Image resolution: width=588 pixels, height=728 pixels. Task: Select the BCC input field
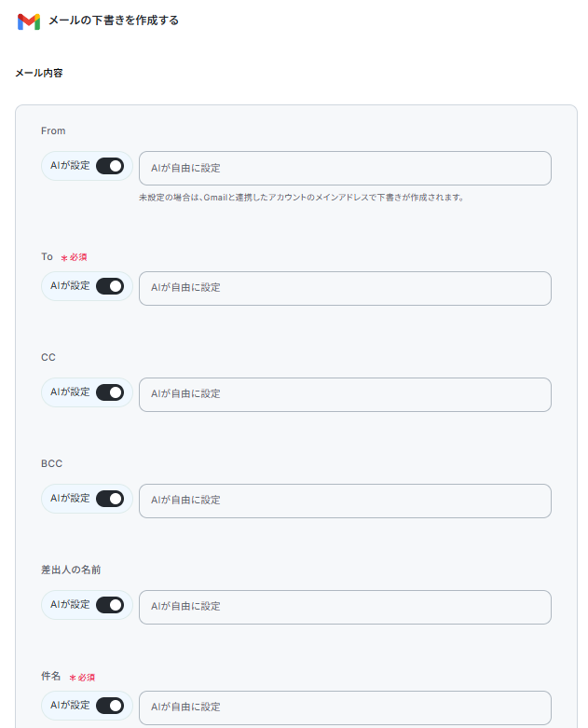(x=345, y=501)
